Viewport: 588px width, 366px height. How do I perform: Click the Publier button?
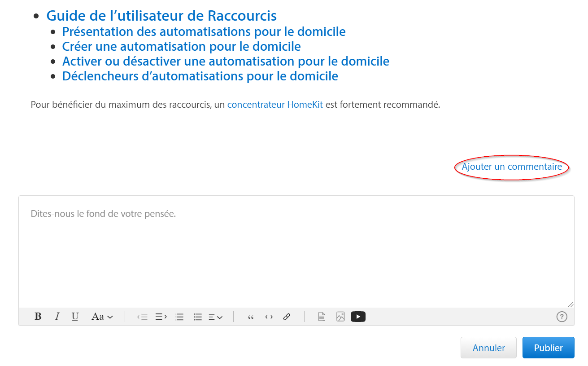(x=548, y=348)
